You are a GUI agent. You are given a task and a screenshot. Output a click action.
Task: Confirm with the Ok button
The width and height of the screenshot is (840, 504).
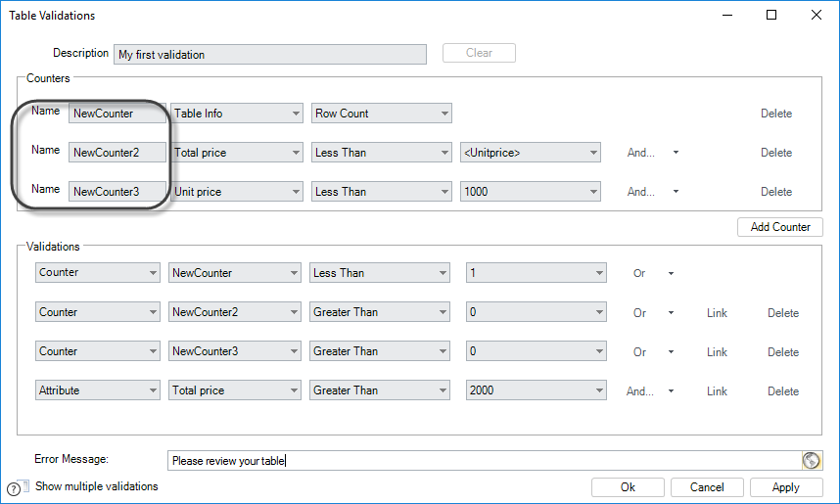click(x=628, y=486)
